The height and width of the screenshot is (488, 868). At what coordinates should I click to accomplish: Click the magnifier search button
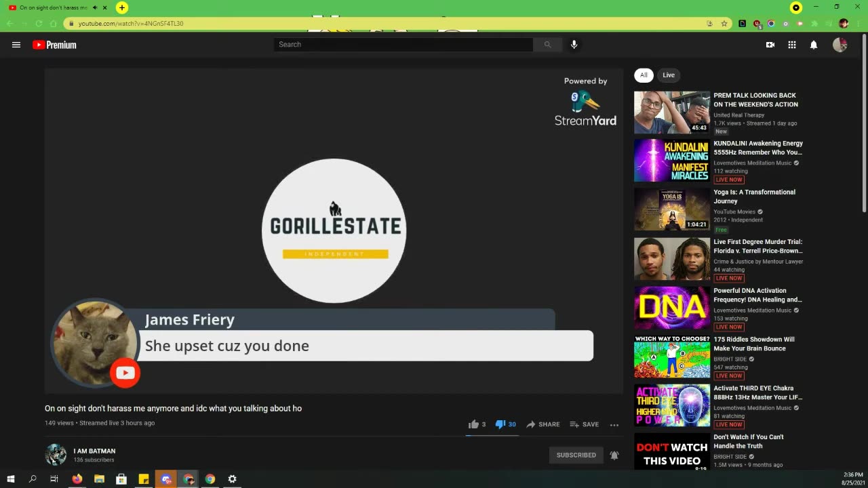tap(547, 45)
